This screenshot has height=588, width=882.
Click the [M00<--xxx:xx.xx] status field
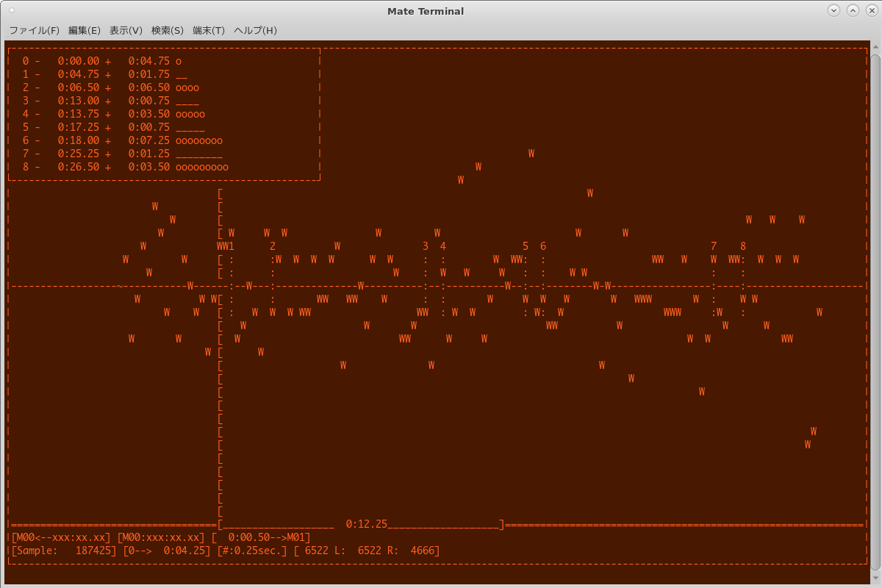[x=61, y=537]
